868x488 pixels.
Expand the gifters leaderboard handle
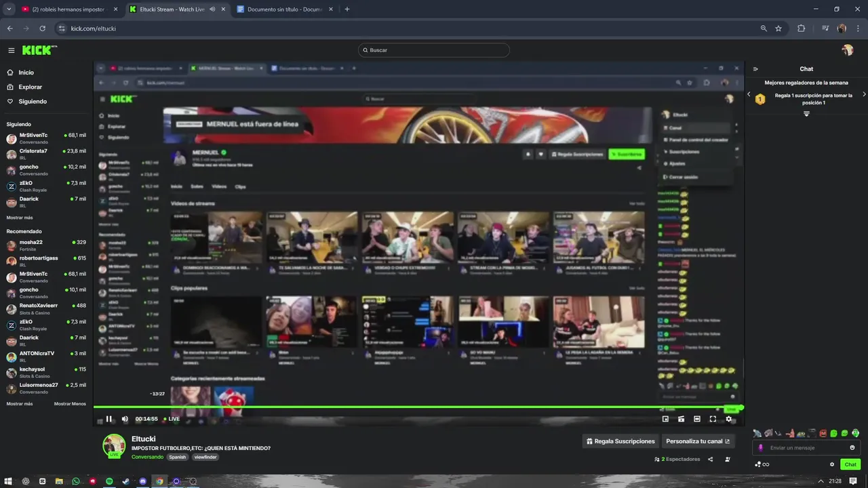coord(806,114)
